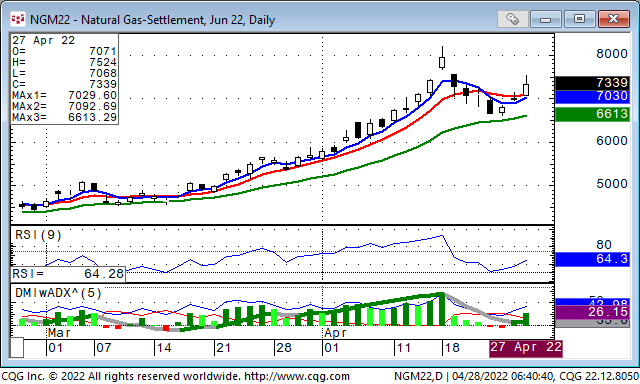Select the DMIwADX^(5) study label
The width and height of the screenshot is (640, 384).
click(x=58, y=293)
